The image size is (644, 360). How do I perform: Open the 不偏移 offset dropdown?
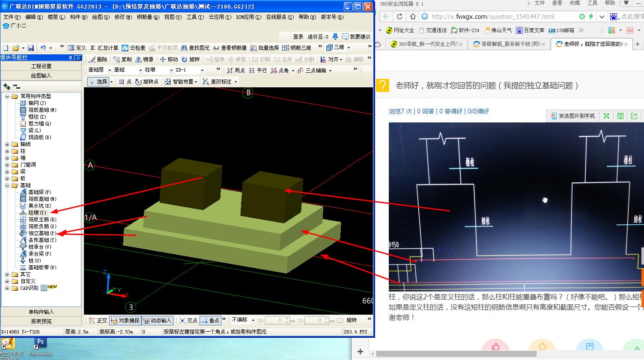253,320
